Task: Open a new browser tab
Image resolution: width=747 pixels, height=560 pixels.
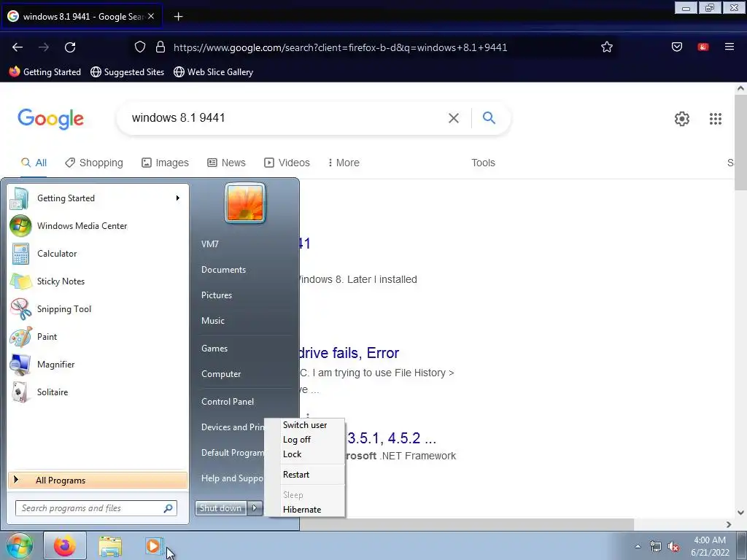Action: 178,17
